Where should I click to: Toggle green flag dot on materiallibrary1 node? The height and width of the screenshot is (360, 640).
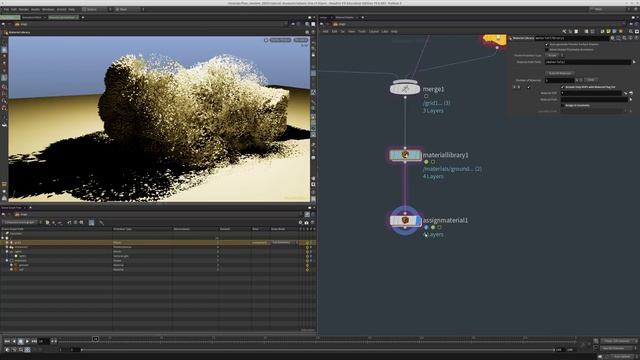426,162
